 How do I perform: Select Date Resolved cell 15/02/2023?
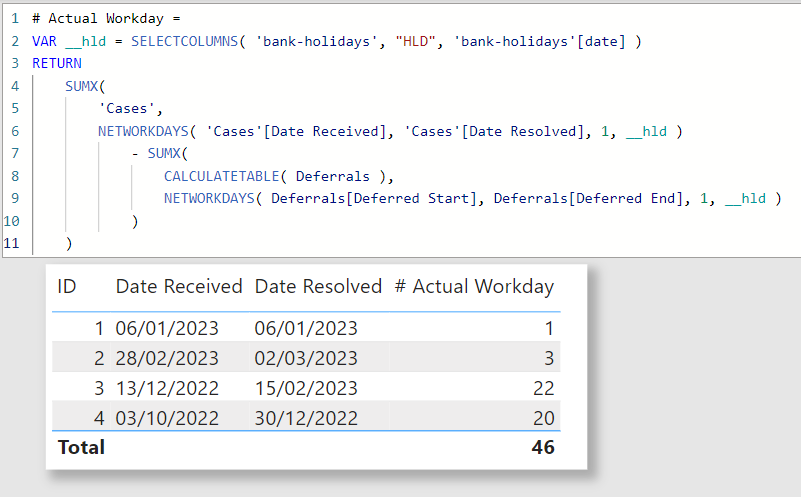pos(306,389)
